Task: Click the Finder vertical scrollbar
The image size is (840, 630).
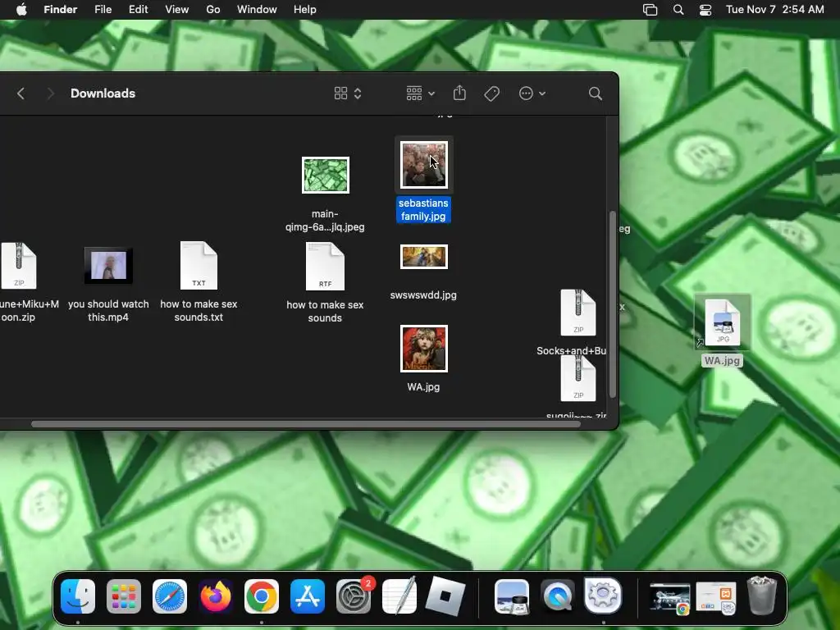Action: pyautogui.click(x=613, y=304)
